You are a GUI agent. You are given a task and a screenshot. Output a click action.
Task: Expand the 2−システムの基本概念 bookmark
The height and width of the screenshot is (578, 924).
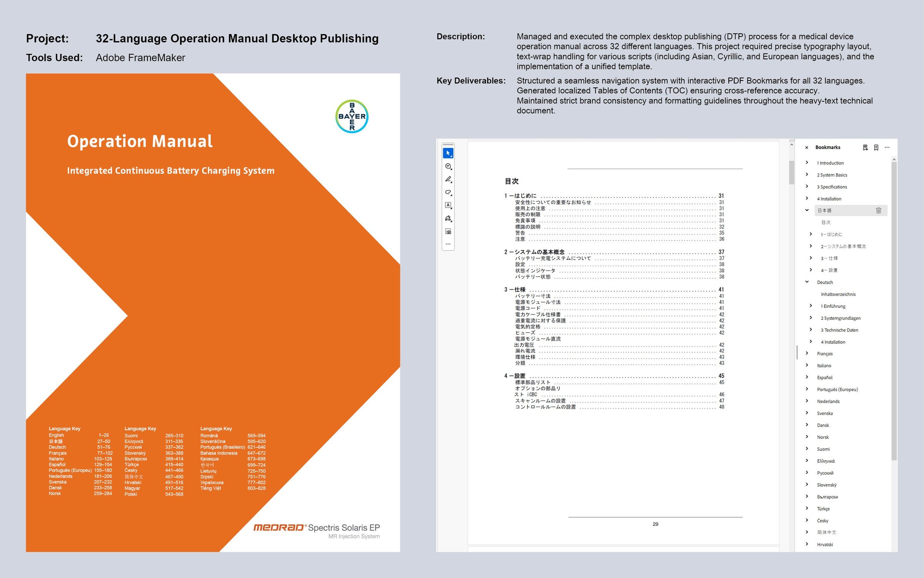coord(811,246)
